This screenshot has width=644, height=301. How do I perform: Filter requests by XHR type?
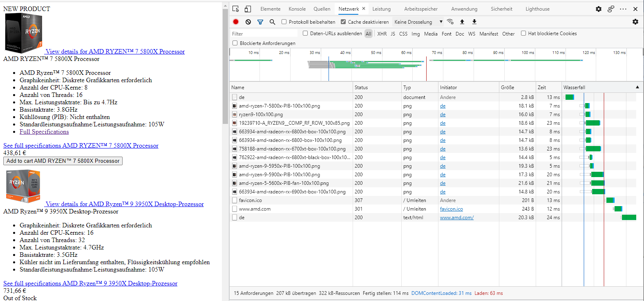pos(382,34)
